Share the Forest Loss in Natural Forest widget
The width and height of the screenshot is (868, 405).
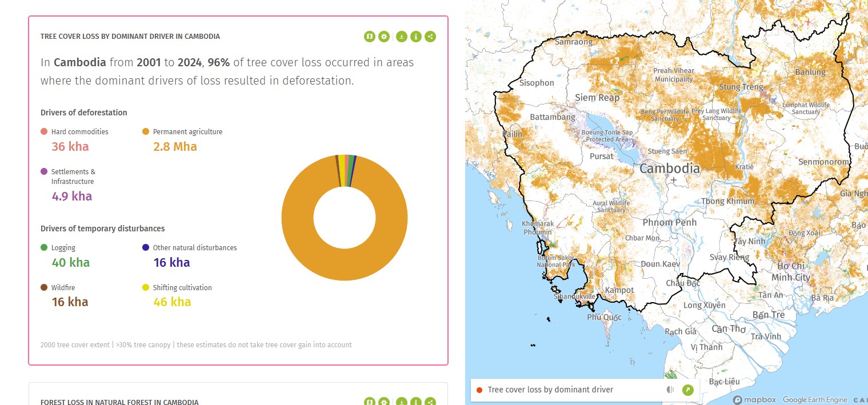pyautogui.click(x=431, y=402)
